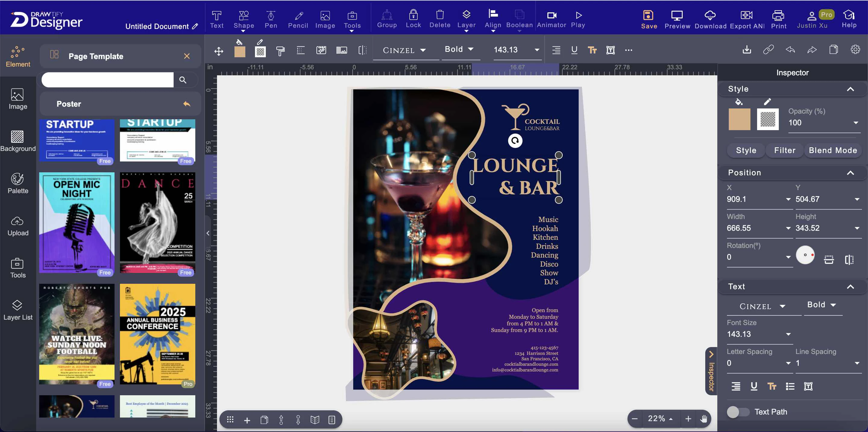Viewport: 868px width, 432px height.
Task: Switch to the Blend Mode tab
Action: point(833,150)
